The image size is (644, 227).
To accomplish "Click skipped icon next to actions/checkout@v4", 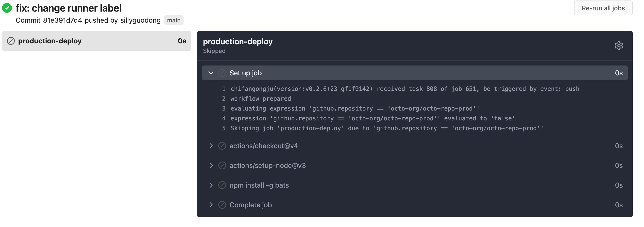I will pos(222,146).
